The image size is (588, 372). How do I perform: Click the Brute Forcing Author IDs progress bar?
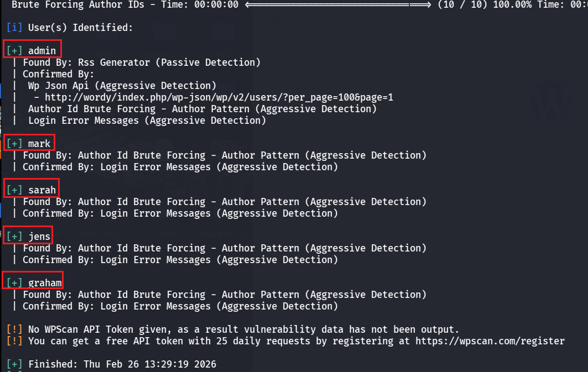coord(337,4)
